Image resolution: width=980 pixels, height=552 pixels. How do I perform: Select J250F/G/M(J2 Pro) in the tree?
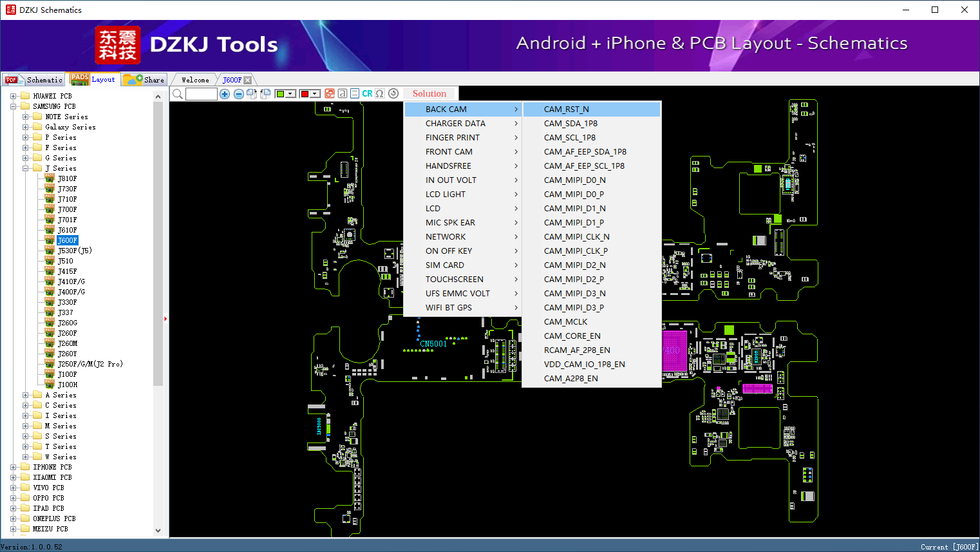(x=90, y=364)
